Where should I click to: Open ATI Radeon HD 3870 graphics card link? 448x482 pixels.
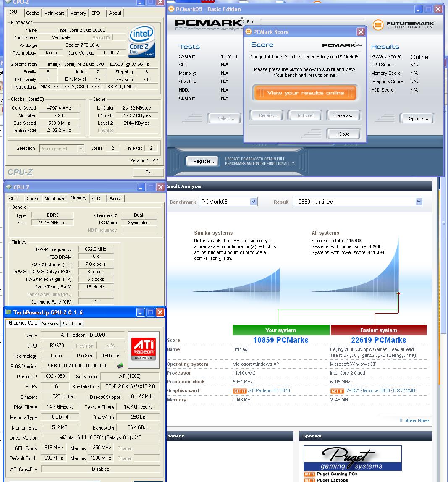point(269,391)
